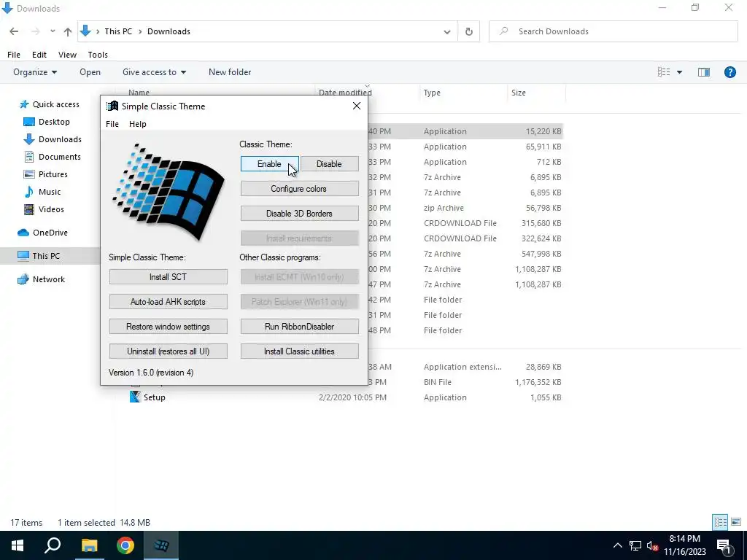Open Explorer File menu
This screenshot has width=747, height=560.
pos(14,54)
